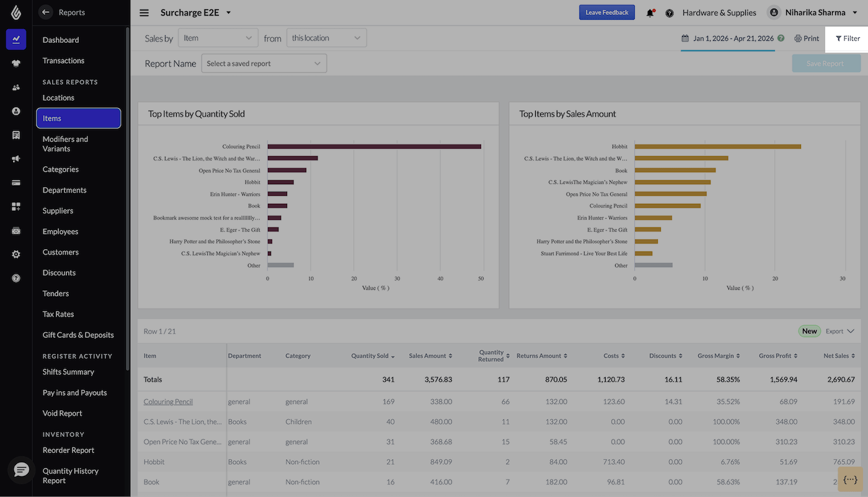Image resolution: width=868 pixels, height=497 pixels.
Task: Click the Colouring Pencil bar in quantity chart
Action: (374, 146)
